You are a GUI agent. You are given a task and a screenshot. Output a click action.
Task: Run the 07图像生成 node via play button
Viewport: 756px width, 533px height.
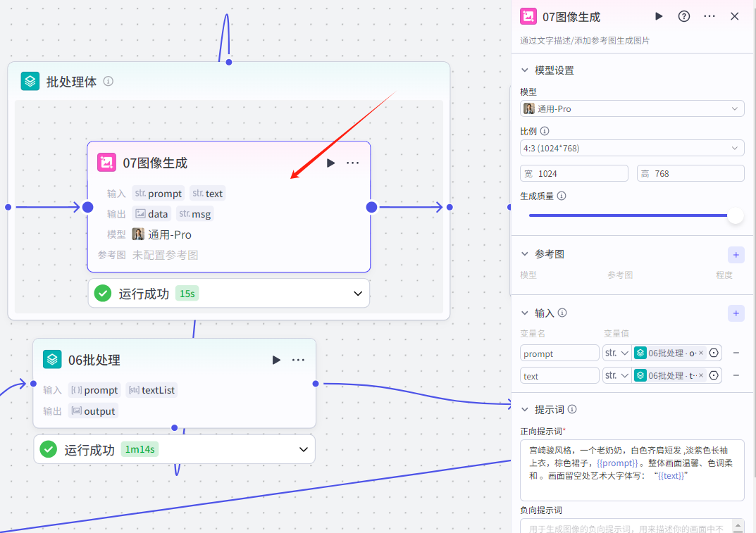pos(330,163)
